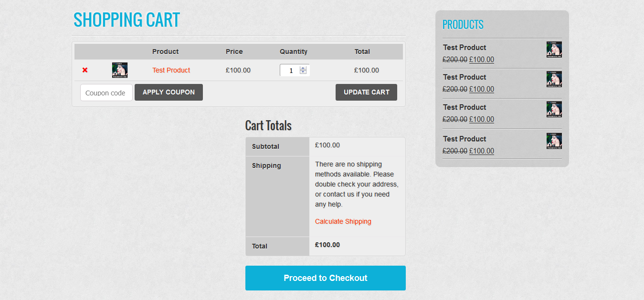Open Test Product link in cart table

click(171, 70)
